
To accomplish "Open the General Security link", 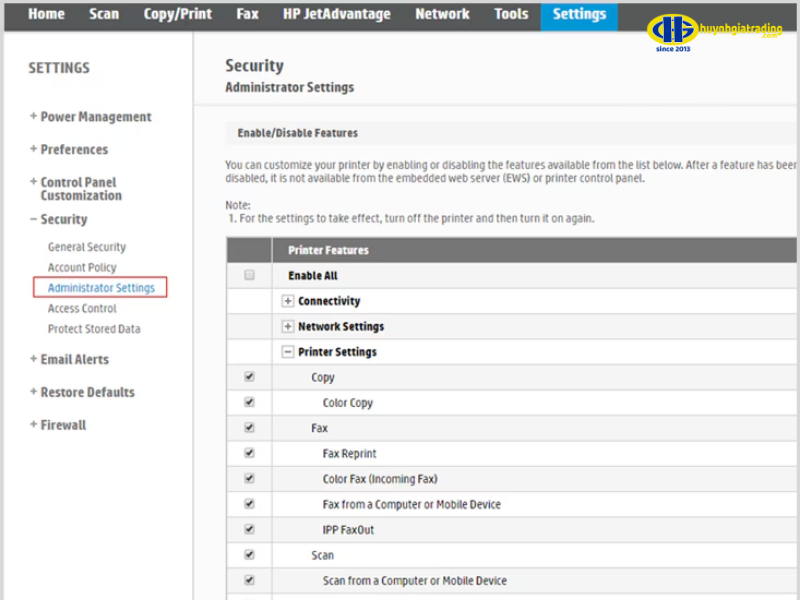I will [87, 247].
